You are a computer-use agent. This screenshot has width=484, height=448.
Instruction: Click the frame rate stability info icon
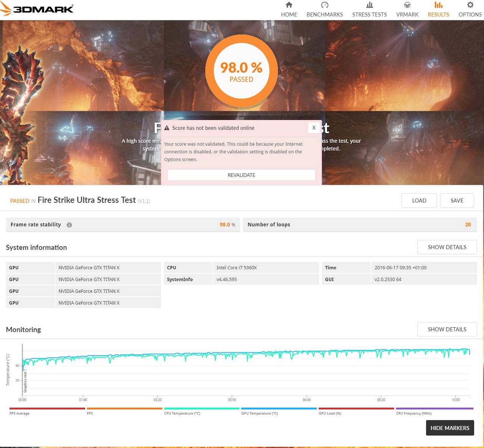click(x=69, y=225)
